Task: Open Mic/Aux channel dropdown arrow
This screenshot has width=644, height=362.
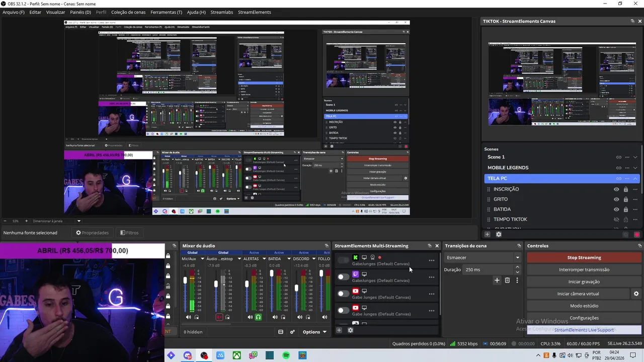Action: (202, 259)
